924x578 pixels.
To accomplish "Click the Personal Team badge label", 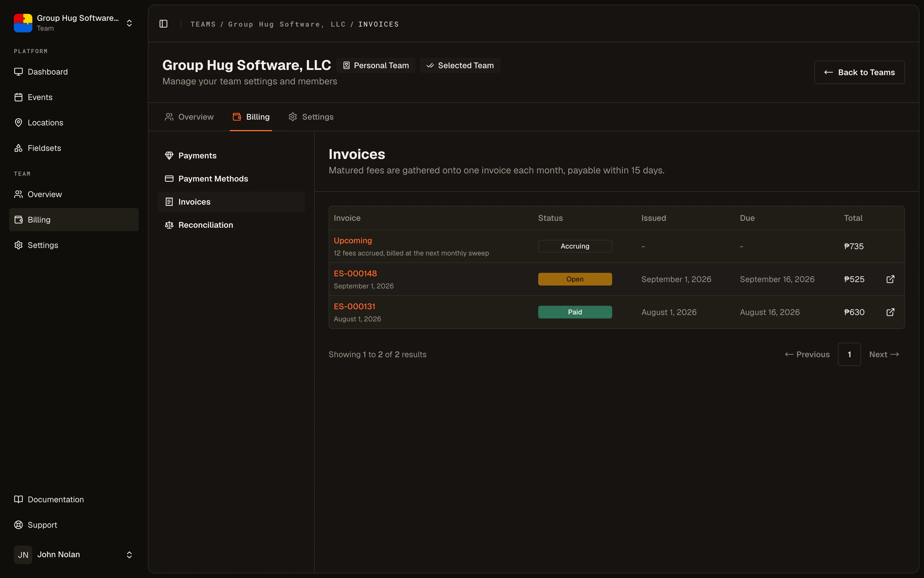I will pos(381,65).
